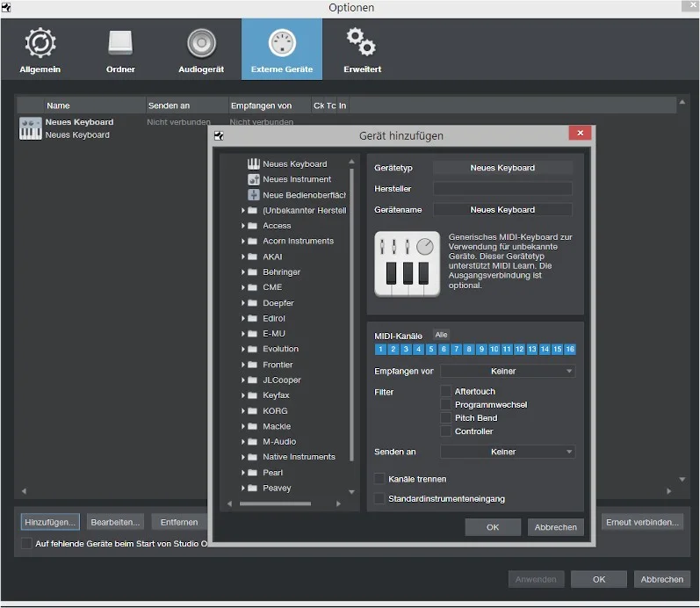Toggle the fehlende Geräte beim Start checkbox
This screenshot has width=700, height=608.
(x=26, y=543)
